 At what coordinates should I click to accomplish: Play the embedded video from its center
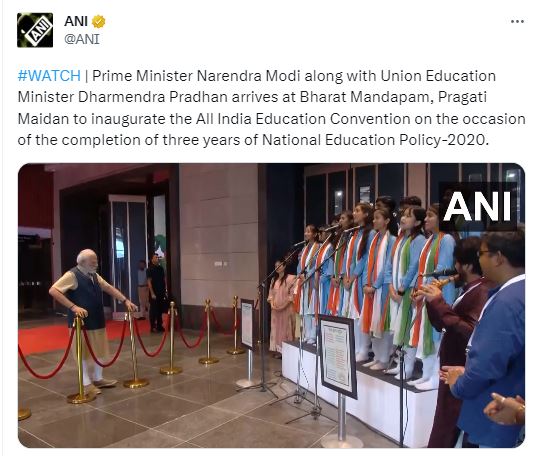click(271, 305)
